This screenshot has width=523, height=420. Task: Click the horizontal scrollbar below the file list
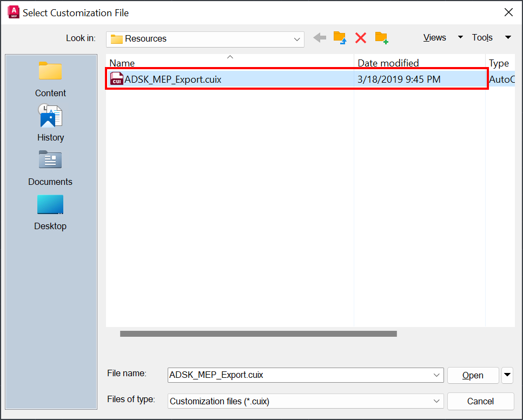point(258,334)
